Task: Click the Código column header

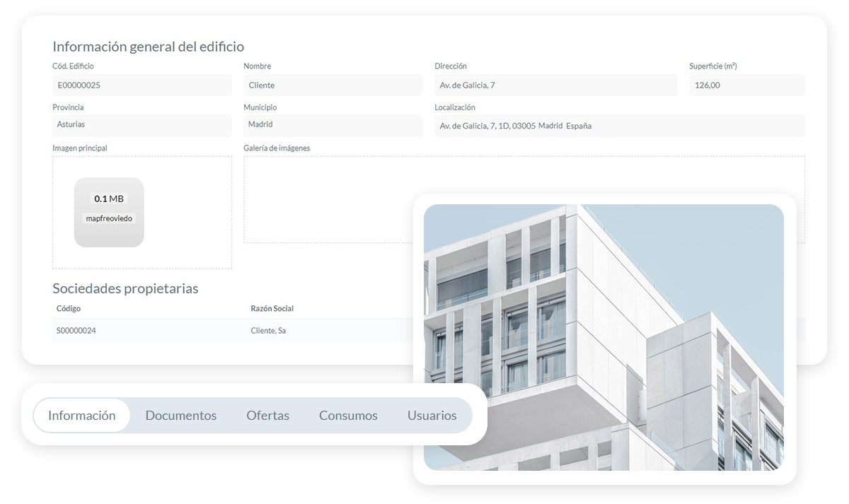Action: coord(67,308)
